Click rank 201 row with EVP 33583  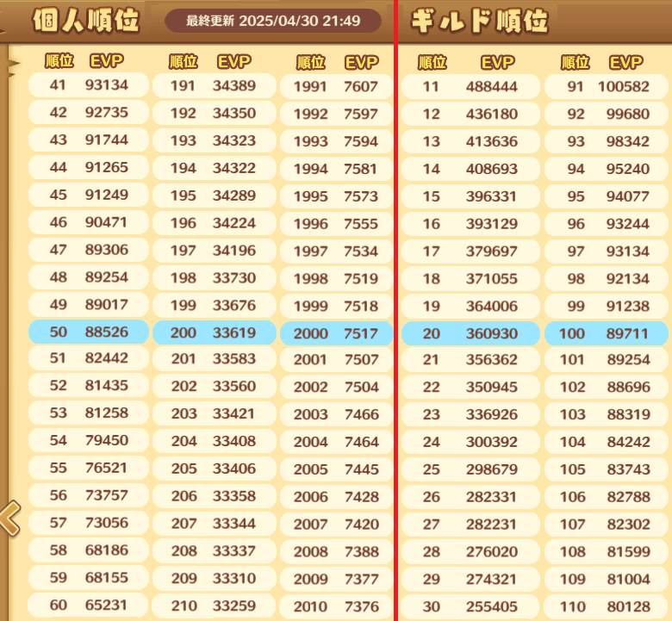coord(215,358)
